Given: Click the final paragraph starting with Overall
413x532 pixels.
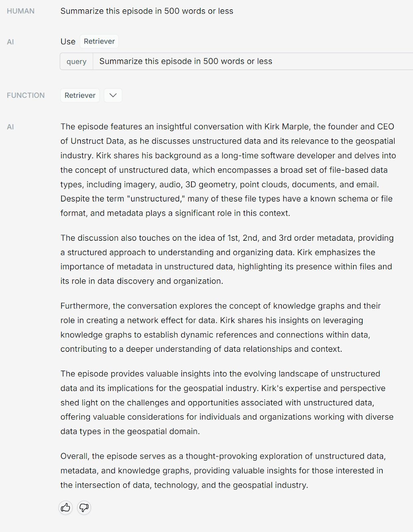Looking at the screenshot, I should pos(223,470).
